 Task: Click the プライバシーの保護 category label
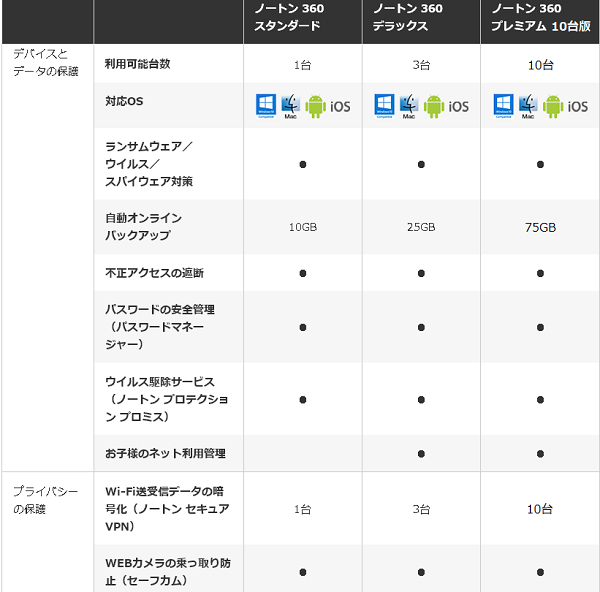pyautogui.click(x=46, y=500)
